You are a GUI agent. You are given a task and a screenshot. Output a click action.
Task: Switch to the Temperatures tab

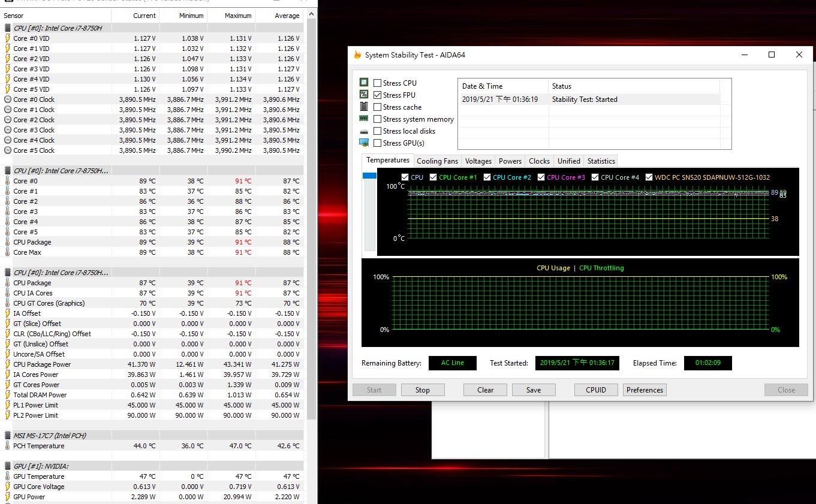point(388,160)
